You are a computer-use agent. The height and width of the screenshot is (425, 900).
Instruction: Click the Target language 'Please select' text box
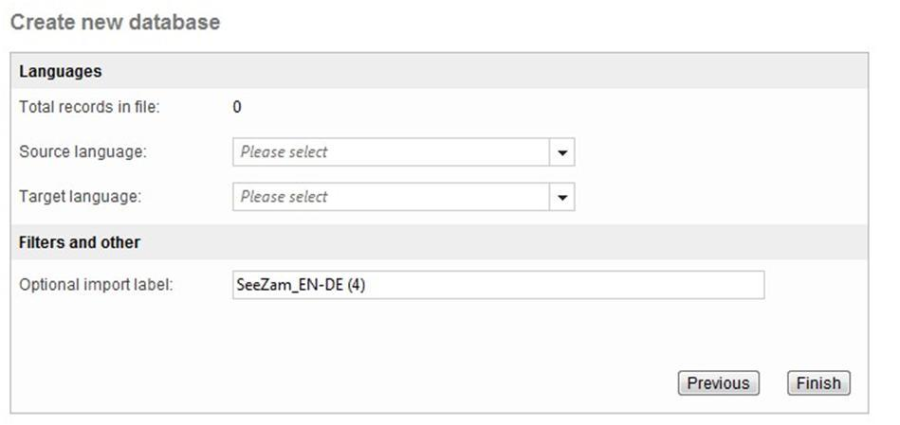[x=391, y=197]
